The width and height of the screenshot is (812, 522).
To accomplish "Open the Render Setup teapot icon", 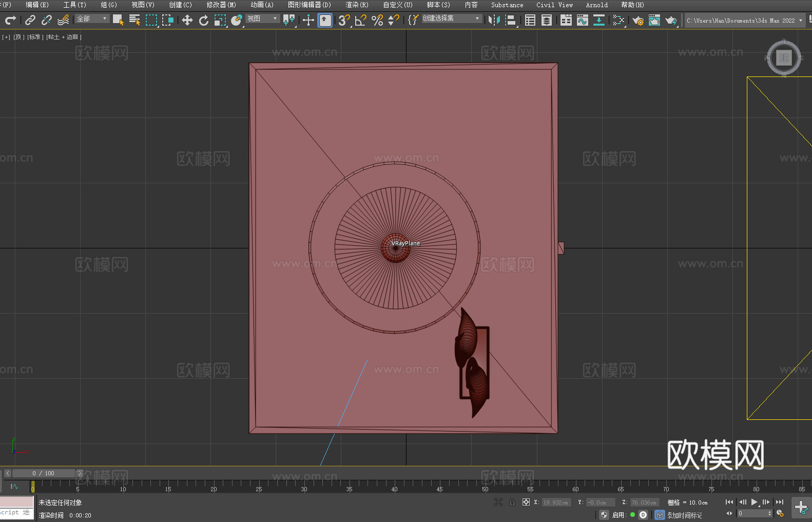I will pyautogui.click(x=638, y=20).
